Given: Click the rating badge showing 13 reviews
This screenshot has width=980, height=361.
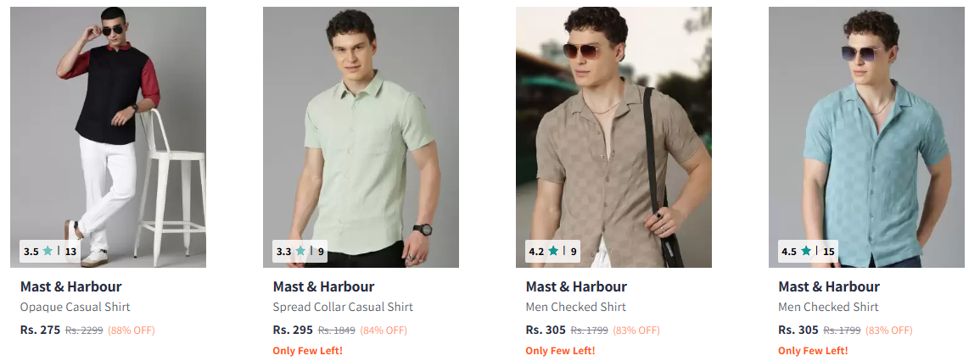Looking at the screenshot, I should pos(50,252).
